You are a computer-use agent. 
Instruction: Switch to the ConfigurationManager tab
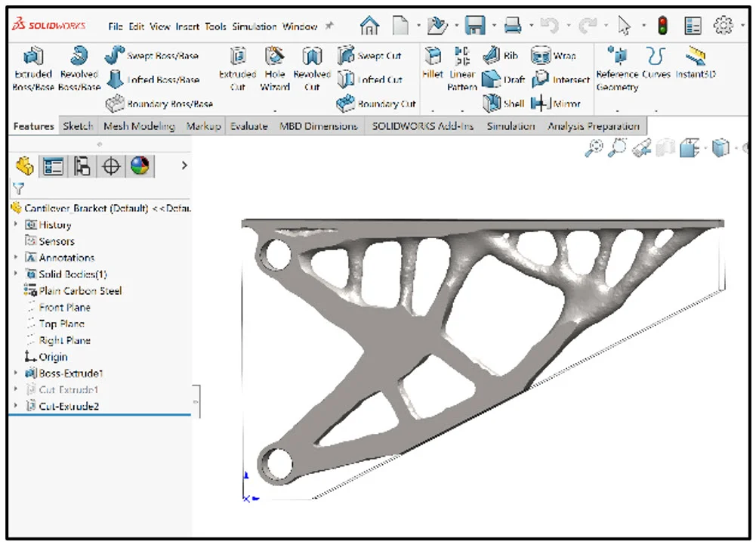coord(82,165)
